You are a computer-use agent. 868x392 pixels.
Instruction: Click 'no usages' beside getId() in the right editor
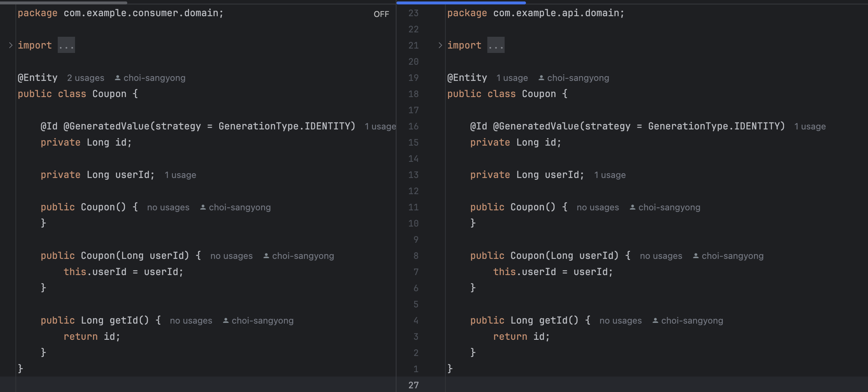point(620,321)
